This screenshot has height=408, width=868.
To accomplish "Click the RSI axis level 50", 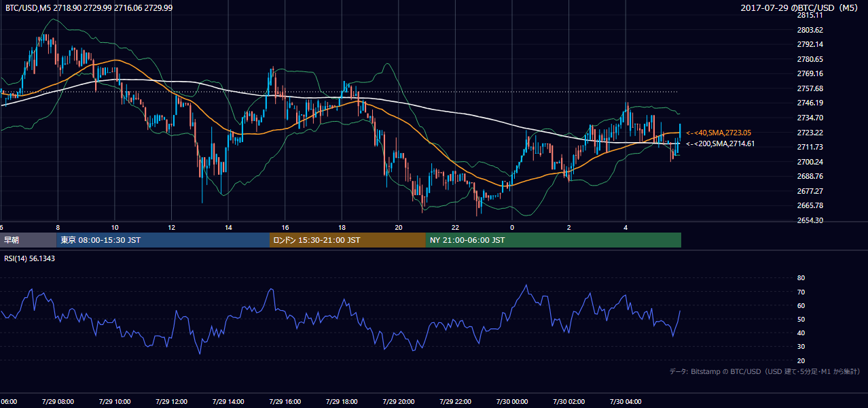I will coord(801,319).
